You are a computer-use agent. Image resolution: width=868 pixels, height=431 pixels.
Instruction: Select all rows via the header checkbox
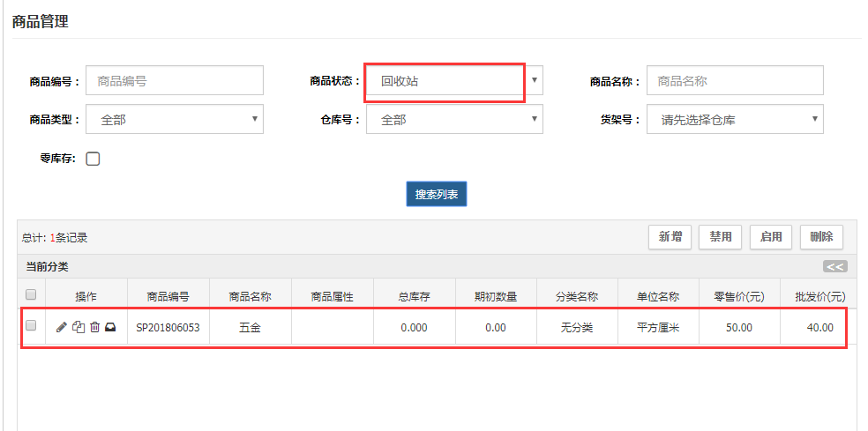pyautogui.click(x=31, y=294)
